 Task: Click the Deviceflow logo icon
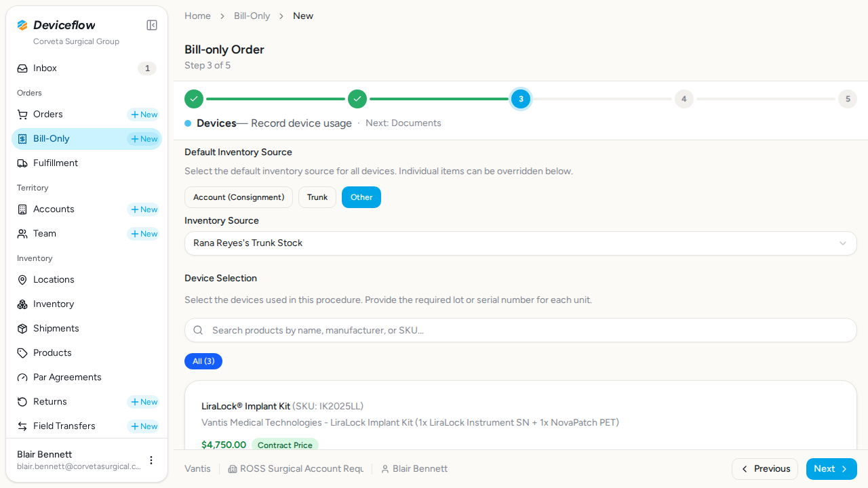click(x=22, y=25)
